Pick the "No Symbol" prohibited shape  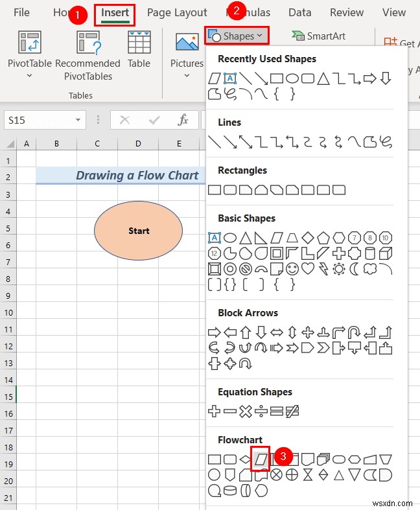(x=246, y=269)
